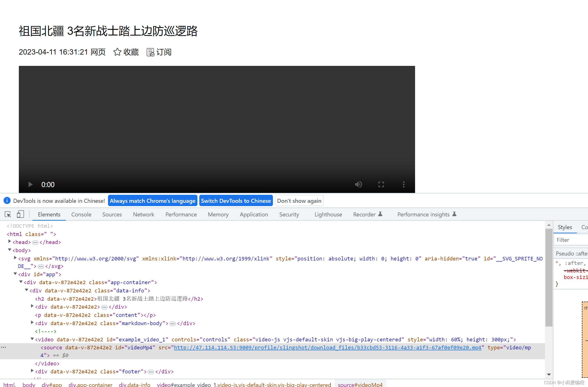This screenshot has height=387, width=588.
Task: Select the Styles pane tab
Action: [565, 227]
